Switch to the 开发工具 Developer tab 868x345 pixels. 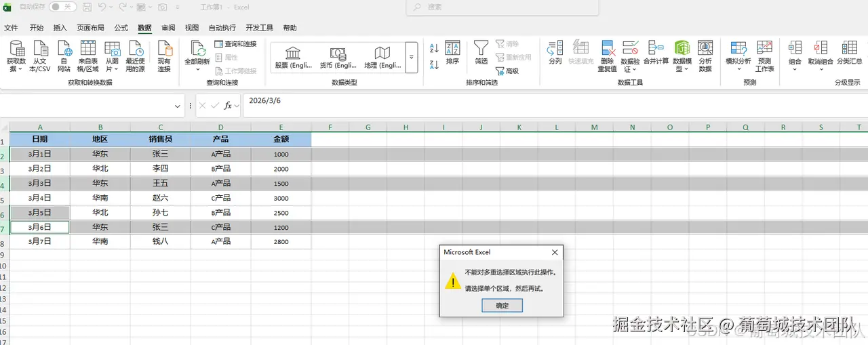[260, 28]
